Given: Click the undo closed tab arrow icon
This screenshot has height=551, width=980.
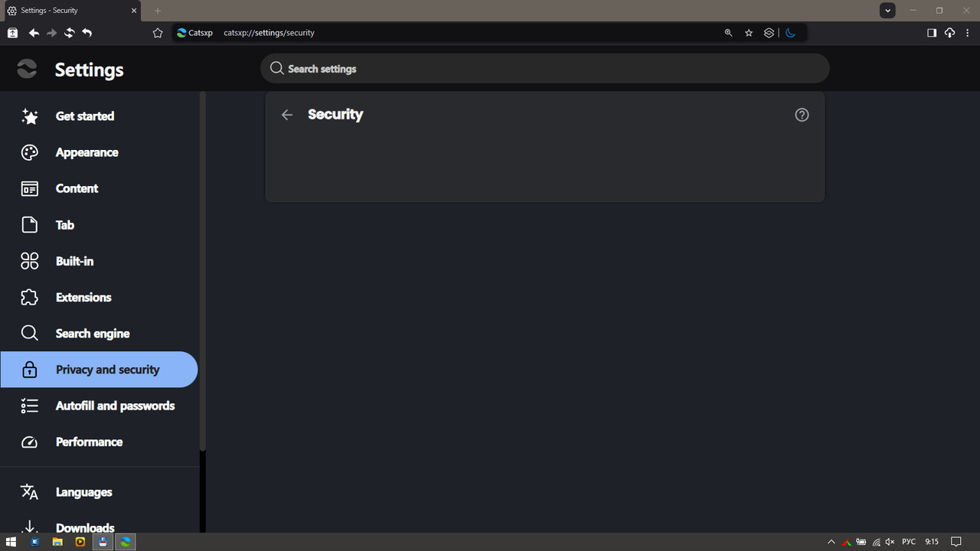Looking at the screenshot, I should pos(87,33).
